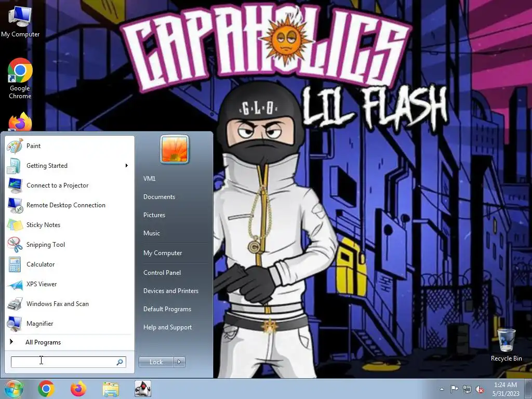Image resolution: width=532 pixels, height=399 pixels.
Task: Open Chrome from the taskbar
Action: [x=46, y=389]
